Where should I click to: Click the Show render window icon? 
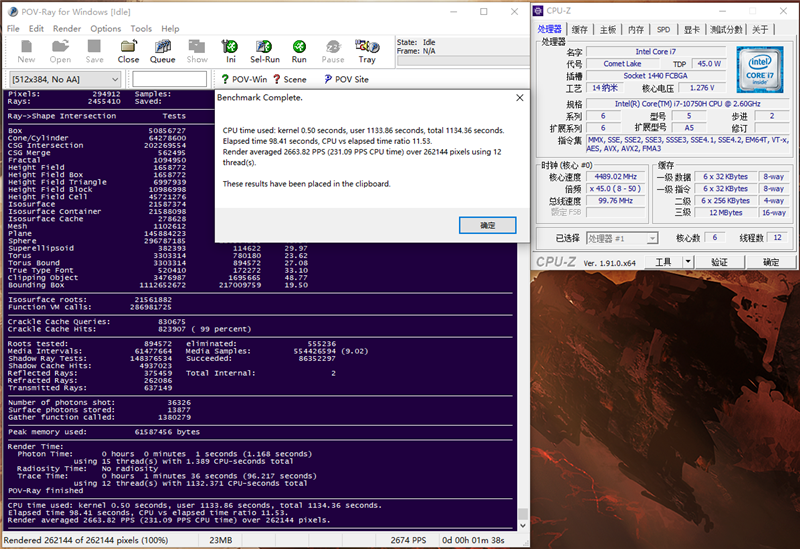(197, 52)
